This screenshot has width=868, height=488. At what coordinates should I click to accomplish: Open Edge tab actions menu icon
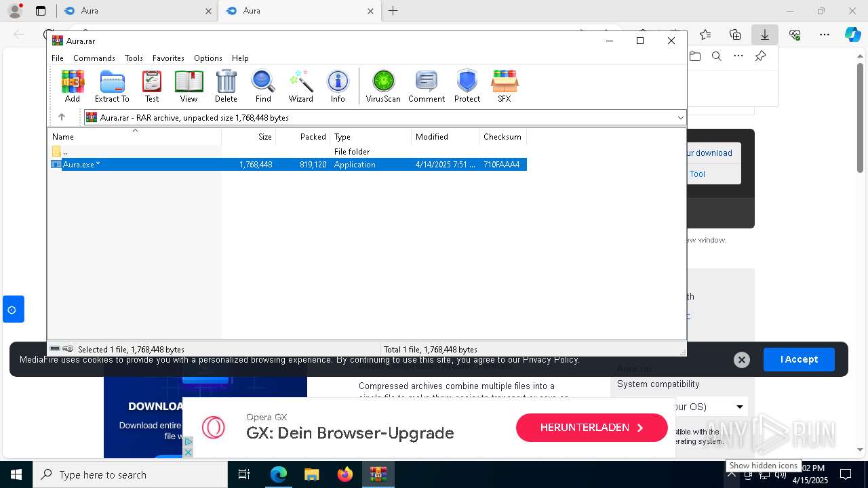pyautogui.click(x=41, y=11)
